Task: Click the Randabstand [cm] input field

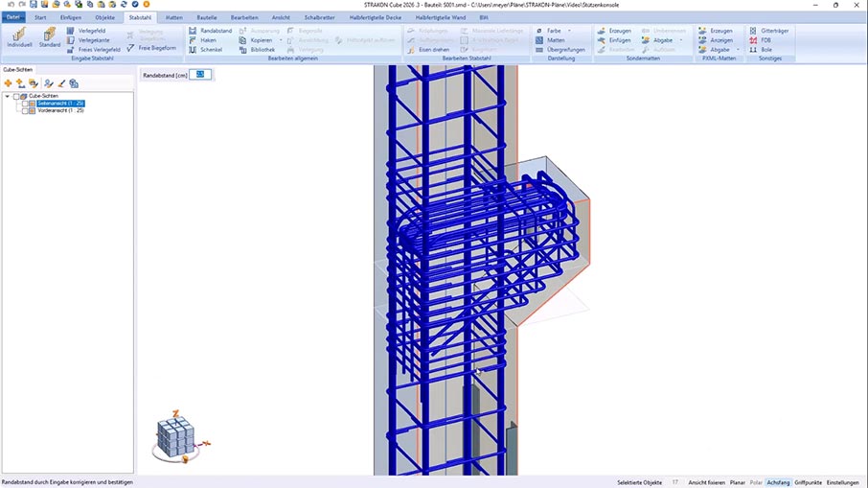Action: [x=201, y=74]
